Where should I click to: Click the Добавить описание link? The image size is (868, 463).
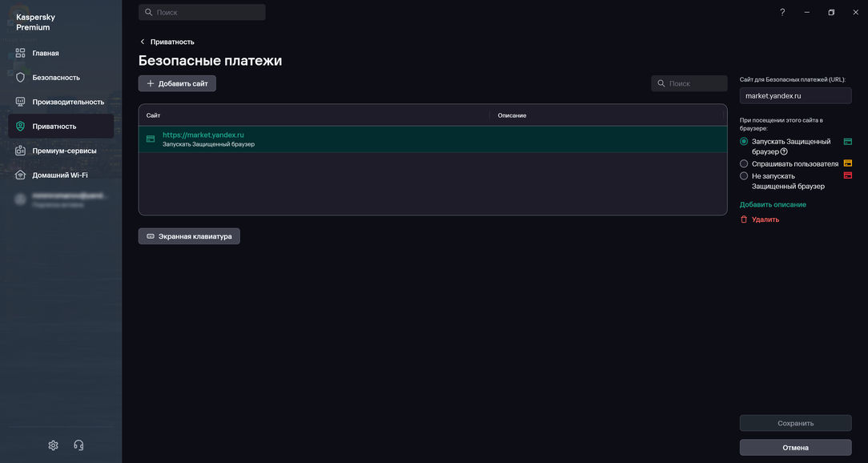773,205
